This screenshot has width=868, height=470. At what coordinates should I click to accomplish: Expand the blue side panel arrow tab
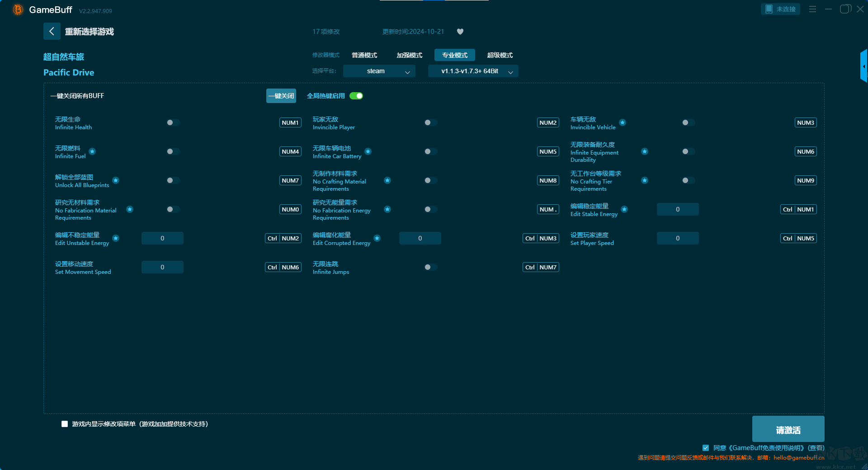point(863,66)
